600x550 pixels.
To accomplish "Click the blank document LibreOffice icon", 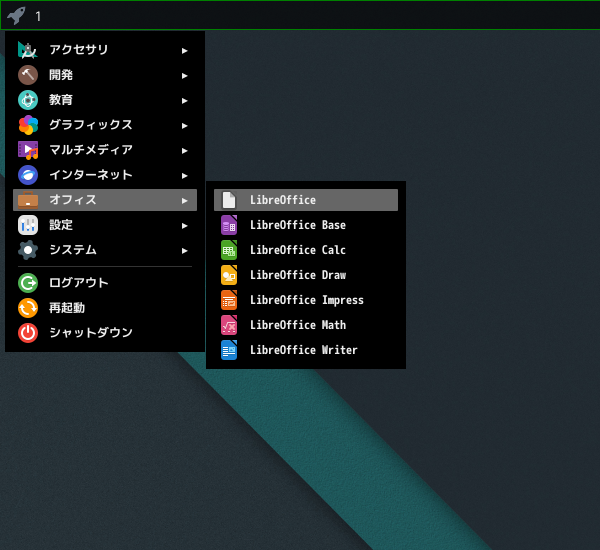I will (x=229, y=200).
